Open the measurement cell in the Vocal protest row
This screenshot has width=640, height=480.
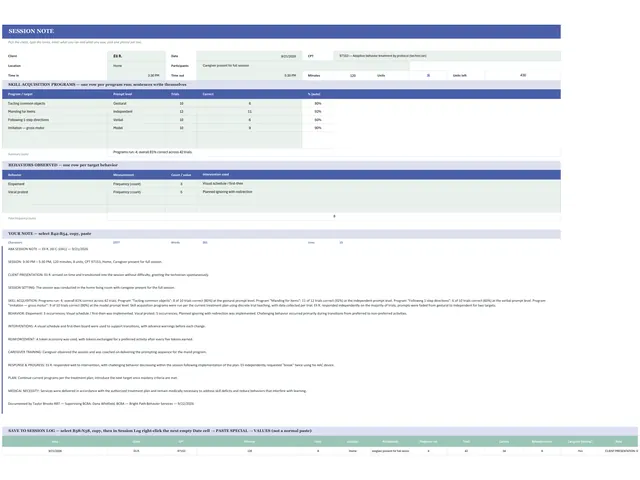(136, 192)
